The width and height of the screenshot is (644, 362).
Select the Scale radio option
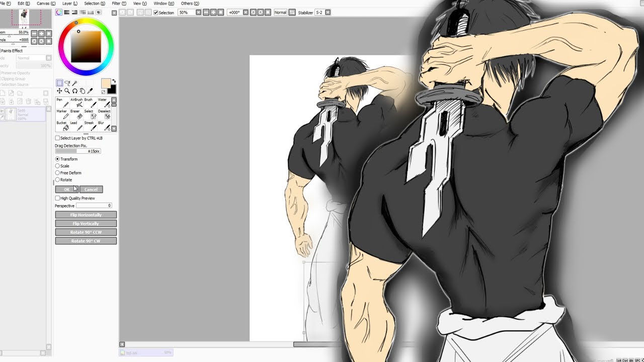coord(57,166)
